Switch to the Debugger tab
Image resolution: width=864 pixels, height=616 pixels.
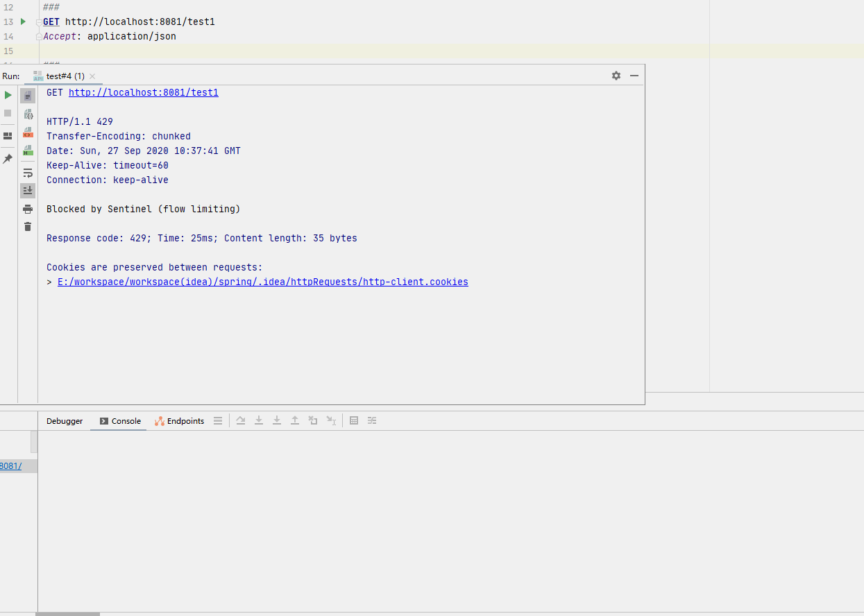[65, 421]
